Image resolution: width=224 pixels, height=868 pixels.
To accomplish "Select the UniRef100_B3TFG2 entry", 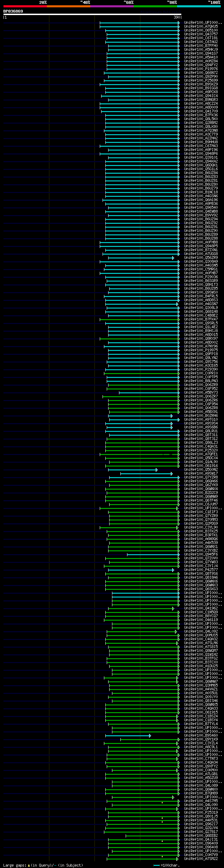I will [201, 658].
